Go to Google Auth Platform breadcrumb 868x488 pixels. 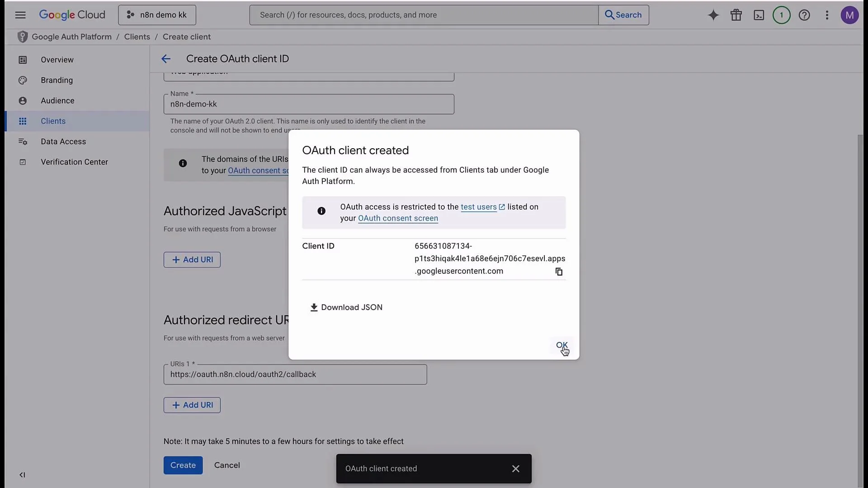tap(71, 37)
